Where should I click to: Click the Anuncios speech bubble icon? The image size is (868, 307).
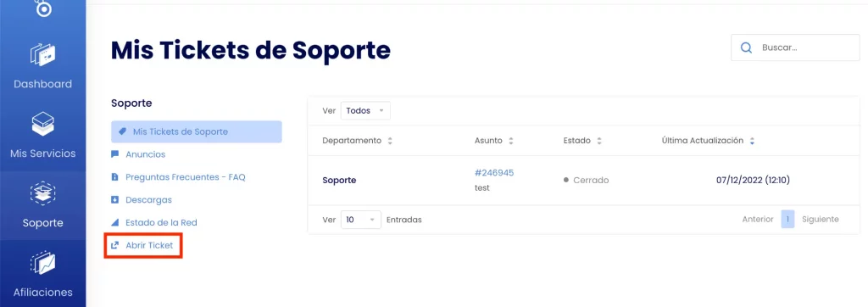(115, 154)
